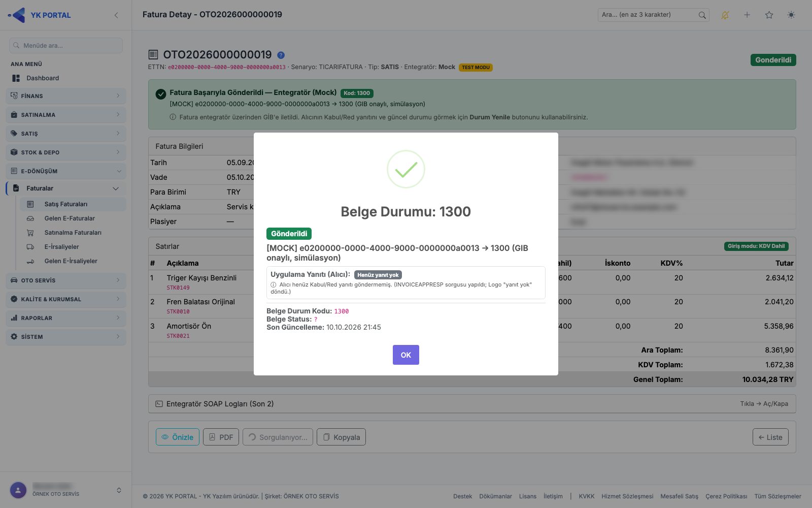Click the plus icon in top bar
Screen dimensions: 812x508
(x=747, y=15)
